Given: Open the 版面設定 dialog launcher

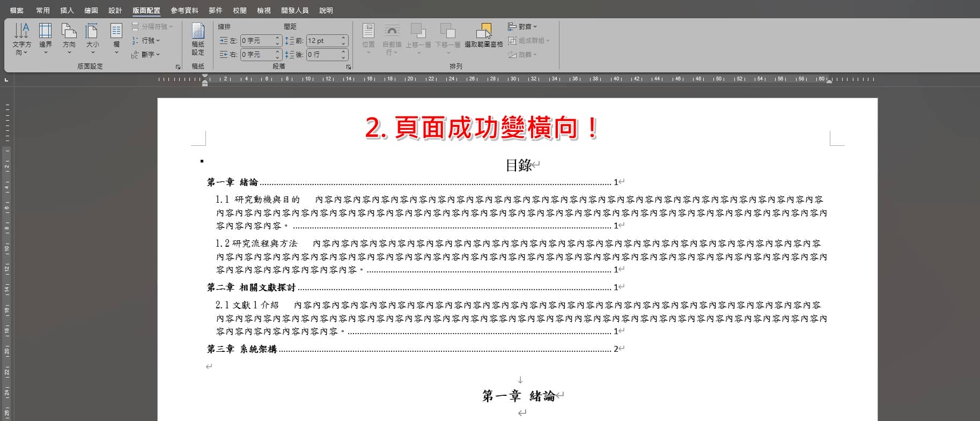Looking at the screenshot, I should tap(178, 67).
